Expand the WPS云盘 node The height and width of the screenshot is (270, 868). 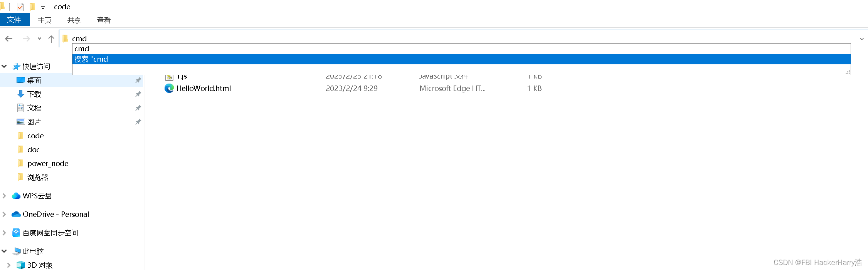4,196
